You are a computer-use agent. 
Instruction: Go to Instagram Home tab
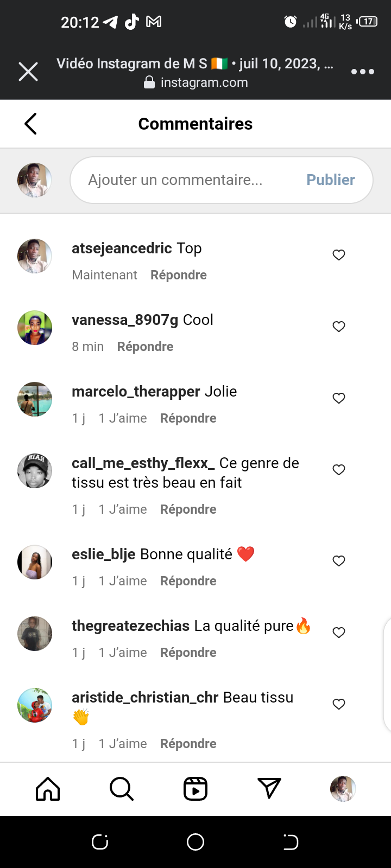click(48, 789)
